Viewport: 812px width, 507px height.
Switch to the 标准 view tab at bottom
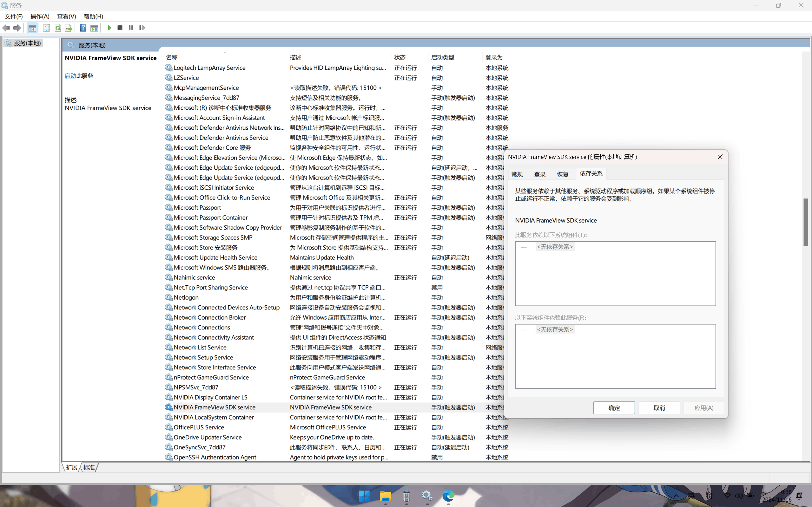(89, 467)
